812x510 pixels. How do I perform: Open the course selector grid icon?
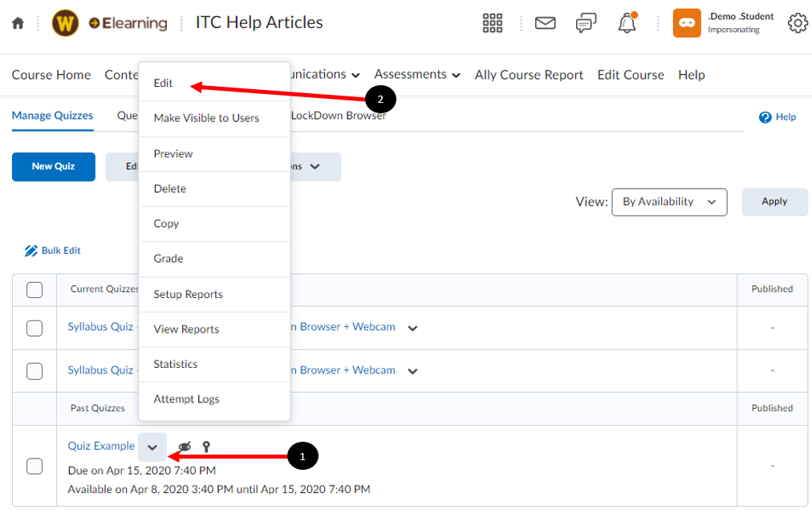493,23
